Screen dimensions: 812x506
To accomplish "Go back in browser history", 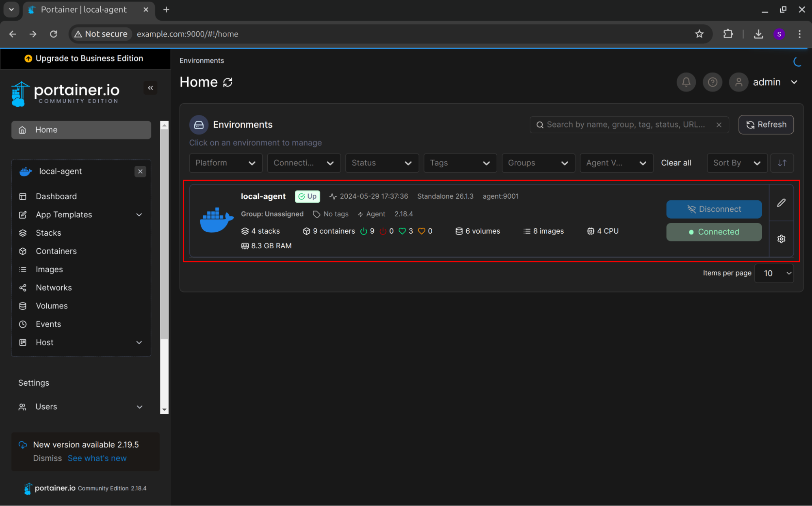I will click(13, 34).
